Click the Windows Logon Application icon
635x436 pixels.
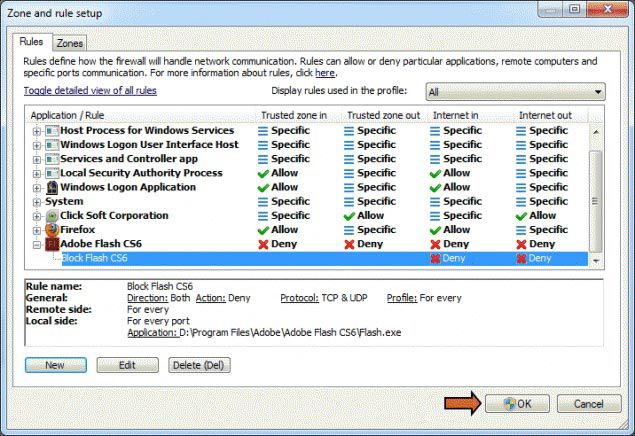(51, 187)
